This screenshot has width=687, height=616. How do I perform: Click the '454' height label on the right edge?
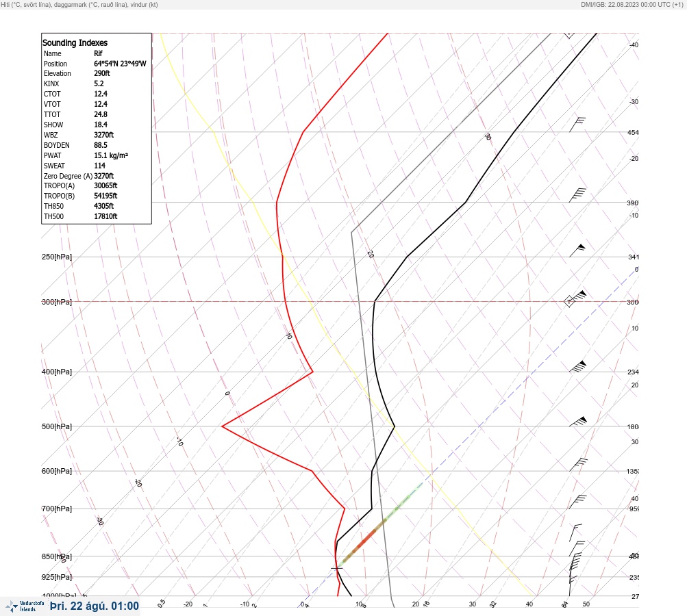pyautogui.click(x=633, y=132)
